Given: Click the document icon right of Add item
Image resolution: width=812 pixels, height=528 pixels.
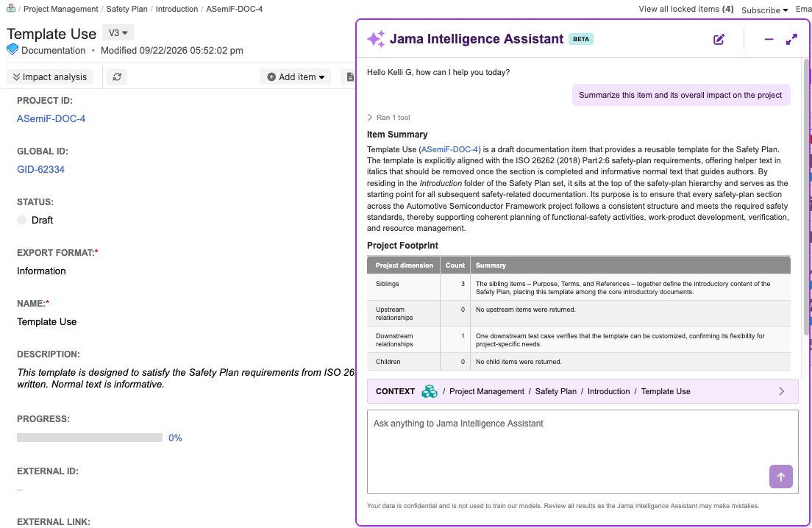Looking at the screenshot, I should pos(350,76).
